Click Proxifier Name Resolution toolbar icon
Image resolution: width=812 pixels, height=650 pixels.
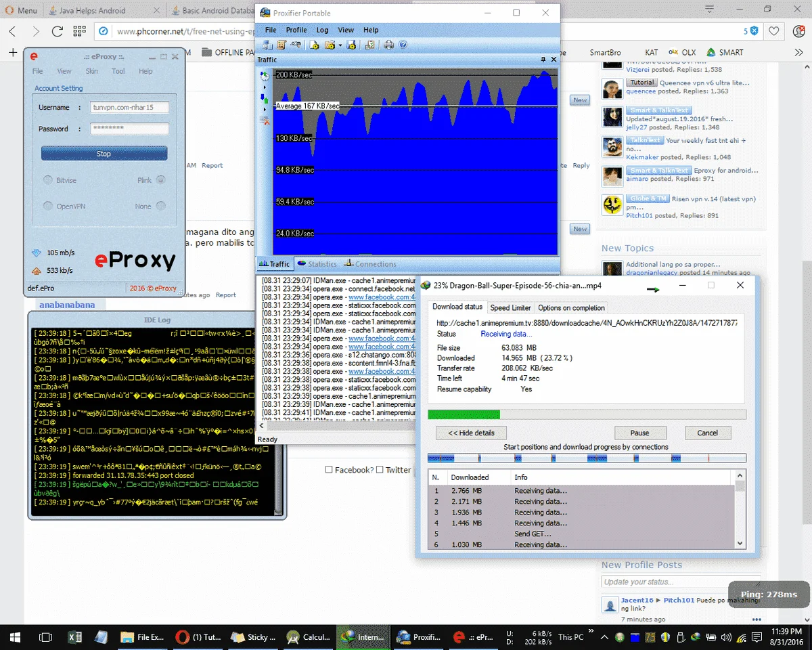(296, 45)
